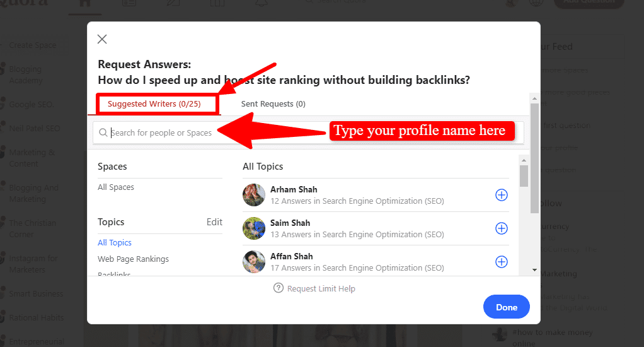Viewport: 644px width, 347px height.
Task: Click the Request Limit Help question icon
Action: tap(279, 288)
